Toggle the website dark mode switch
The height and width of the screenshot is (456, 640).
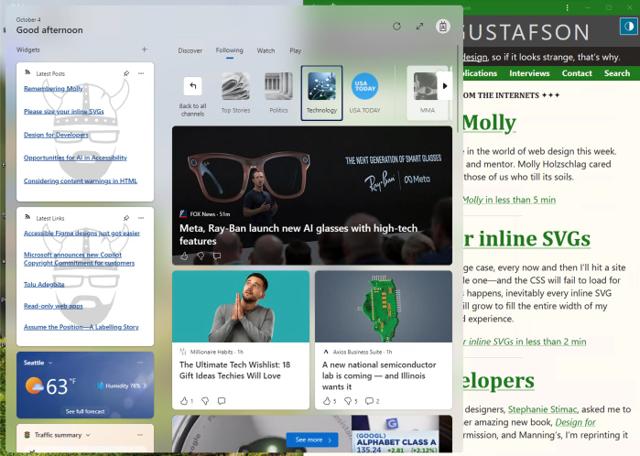coord(627,25)
